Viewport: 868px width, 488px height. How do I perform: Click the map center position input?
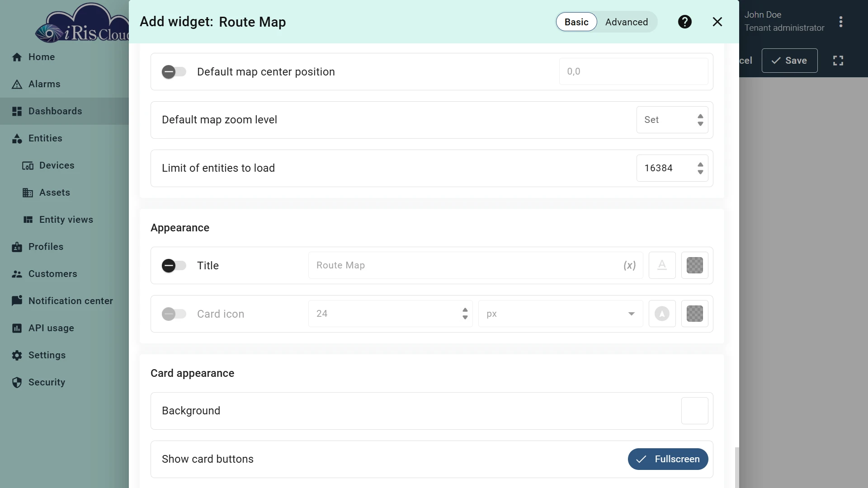pyautogui.click(x=634, y=71)
